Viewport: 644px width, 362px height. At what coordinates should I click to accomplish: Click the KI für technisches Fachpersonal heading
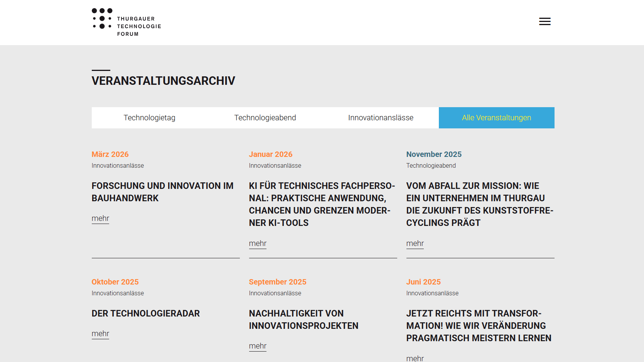point(322,204)
